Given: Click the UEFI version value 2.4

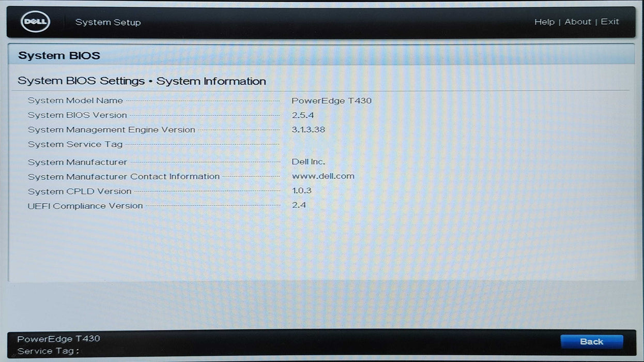Looking at the screenshot, I should coord(299,205).
